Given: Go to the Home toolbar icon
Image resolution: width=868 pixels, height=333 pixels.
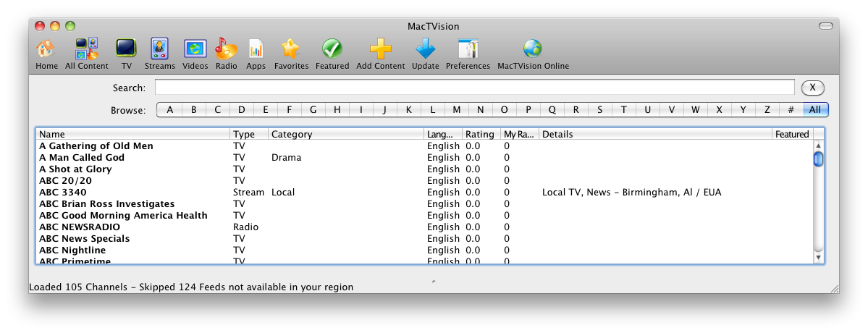Looking at the screenshot, I should [x=46, y=54].
